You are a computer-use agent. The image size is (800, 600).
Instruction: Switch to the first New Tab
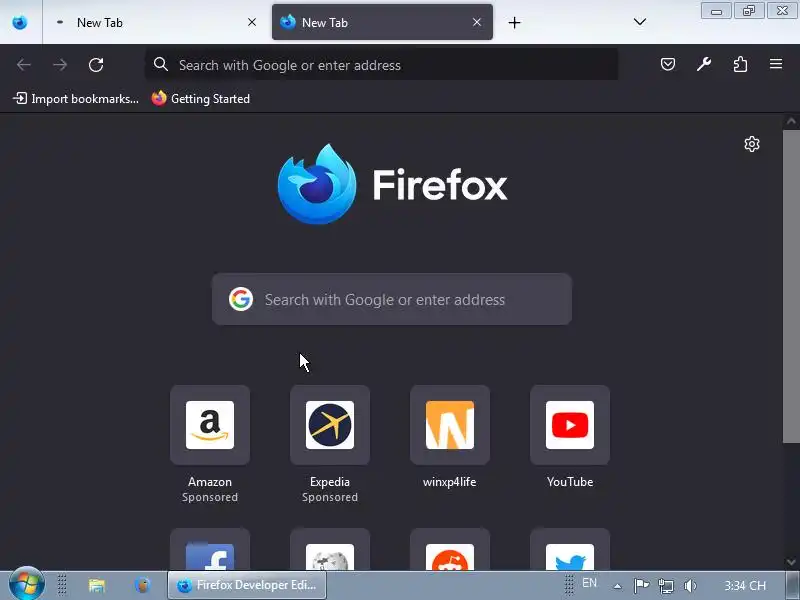pos(155,22)
